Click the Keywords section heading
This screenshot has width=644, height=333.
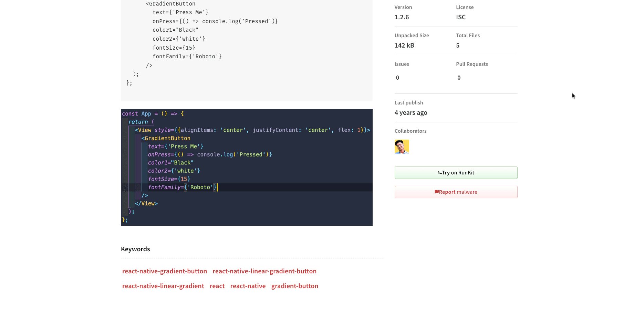tap(135, 249)
